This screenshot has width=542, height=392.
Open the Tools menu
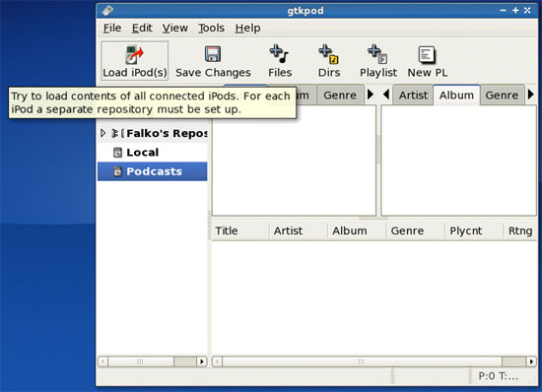[x=211, y=28]
